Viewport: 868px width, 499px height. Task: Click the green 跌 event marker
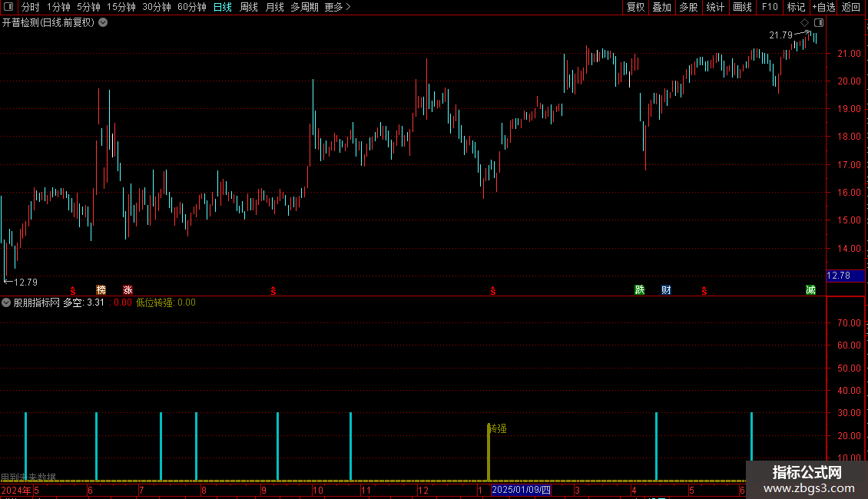(639, 289)
